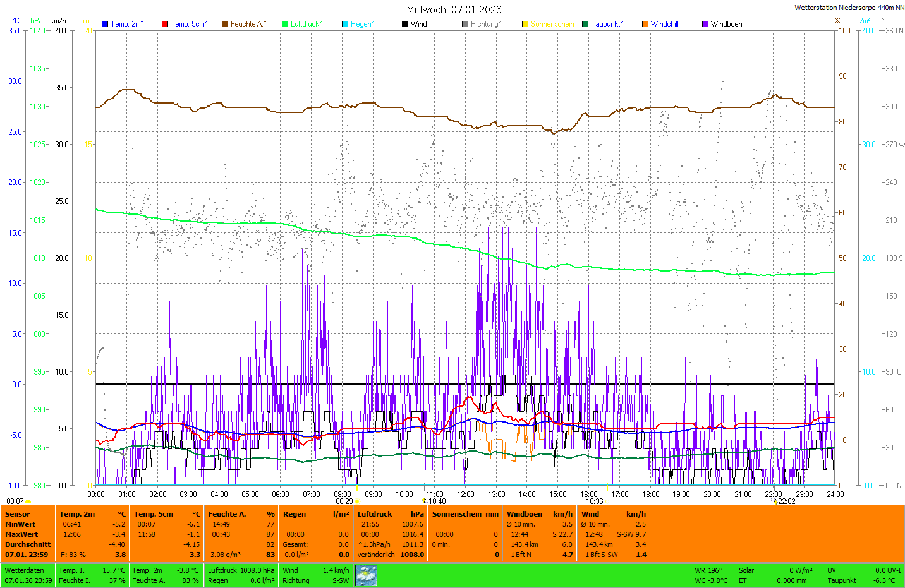Click the weather forecast icon in green bar
905x588 pixels.
[x=366, y=575]
